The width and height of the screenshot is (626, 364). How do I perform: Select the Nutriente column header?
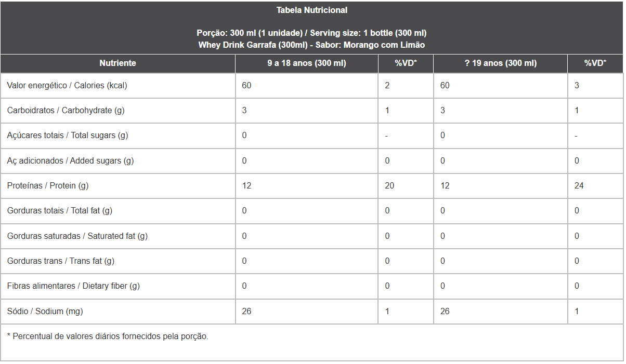pyautogui.click(x=118, y=63)
